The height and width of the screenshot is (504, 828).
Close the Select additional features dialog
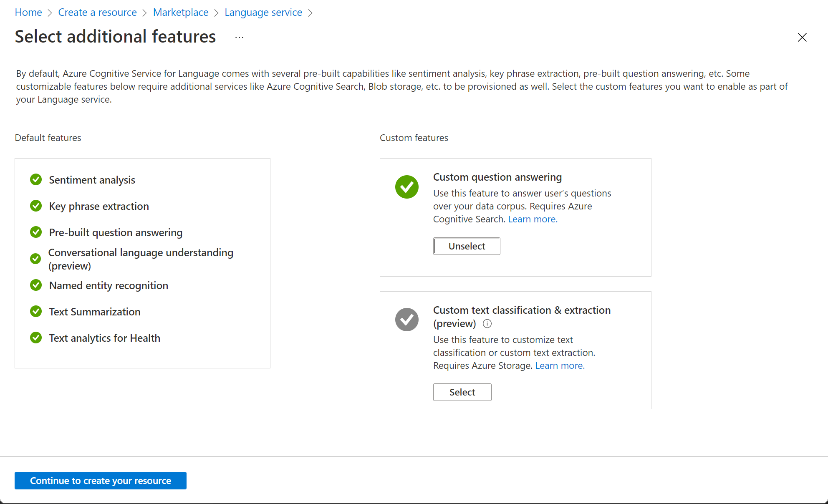(803, 37)
